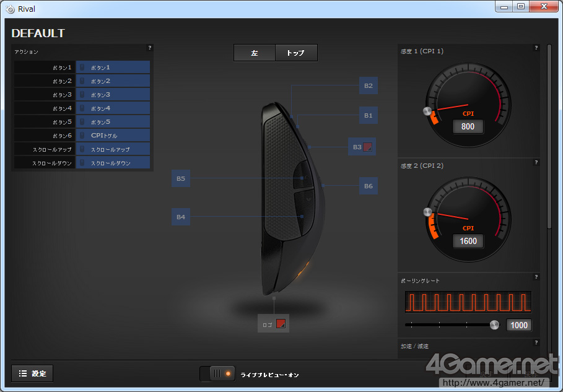Maximize the Rival window

tap(521, 7)
